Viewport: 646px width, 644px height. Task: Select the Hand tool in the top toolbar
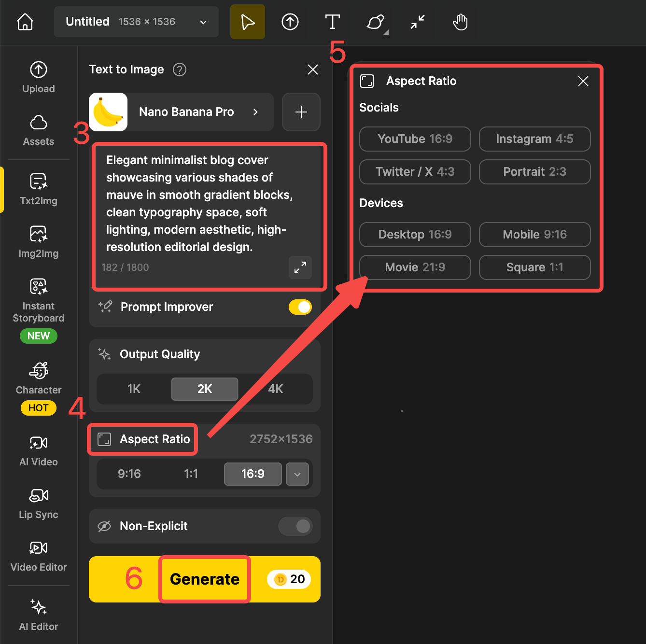(x=460, y=22)
